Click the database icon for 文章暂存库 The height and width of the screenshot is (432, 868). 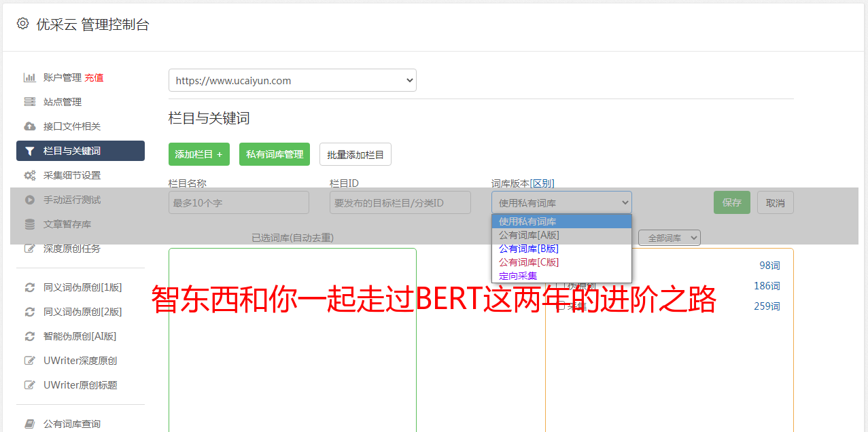coord(29,224)
